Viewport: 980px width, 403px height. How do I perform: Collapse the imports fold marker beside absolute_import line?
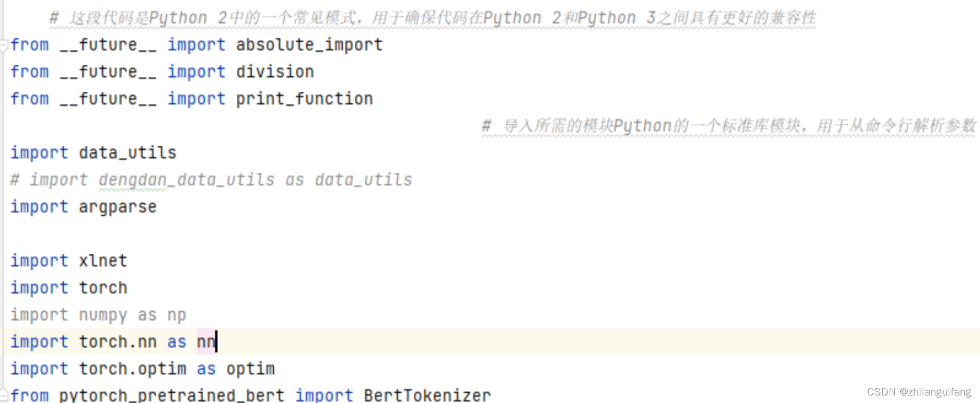pos(3,45)
